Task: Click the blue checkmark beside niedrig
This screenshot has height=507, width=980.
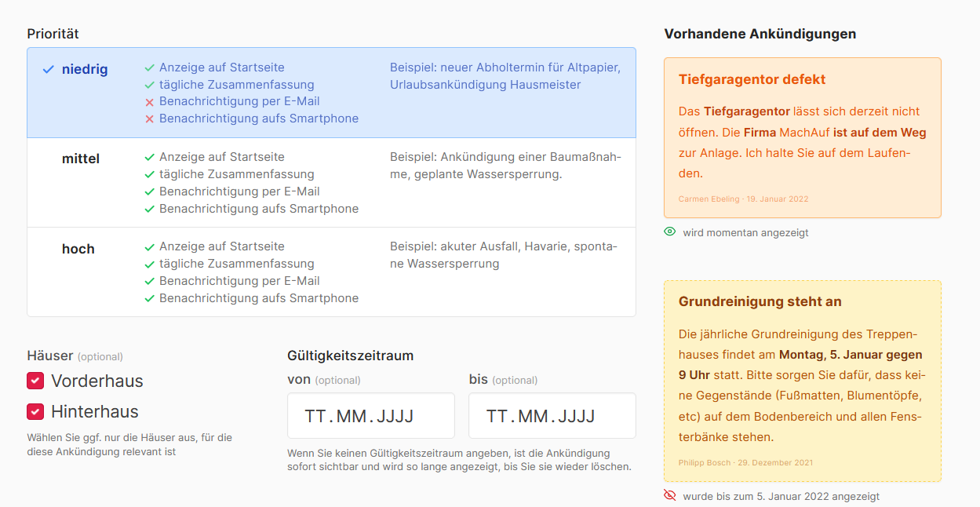Action: (x=49, y=70)
